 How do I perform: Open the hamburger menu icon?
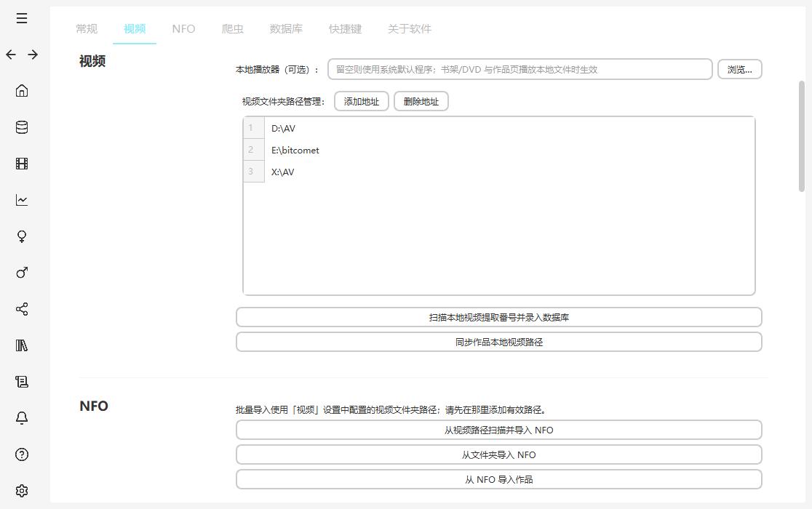tap(22, 18)
